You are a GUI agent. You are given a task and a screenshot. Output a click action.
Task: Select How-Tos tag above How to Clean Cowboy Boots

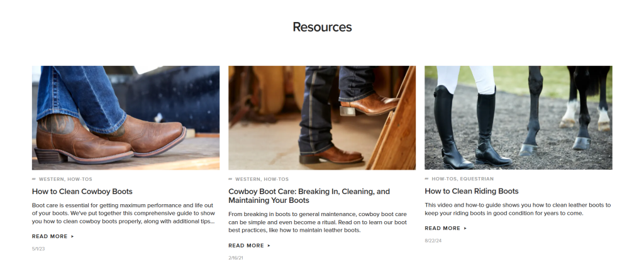(80, 179)
